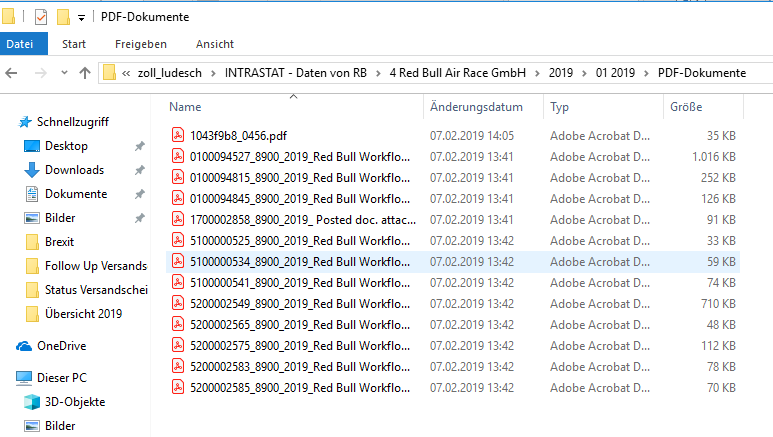Expand subfolders arrow after zoll_ludesch breadcrumb
The width and height of the screenshot is (773, 437).
213,73
